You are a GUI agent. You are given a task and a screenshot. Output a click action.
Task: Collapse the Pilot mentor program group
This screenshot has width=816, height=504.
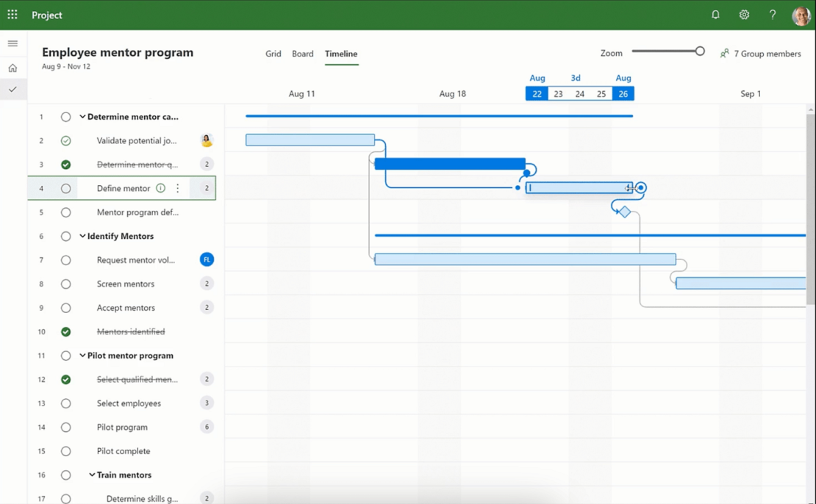pos(82,355)
